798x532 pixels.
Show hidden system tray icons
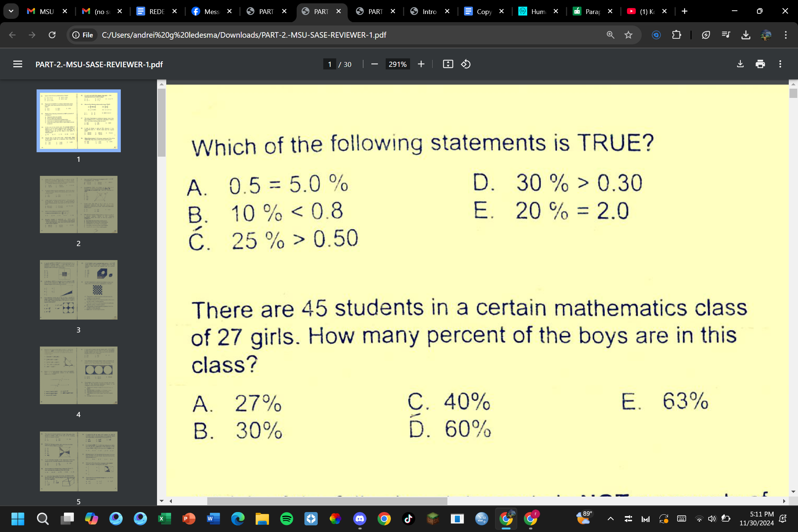point(611,519)
